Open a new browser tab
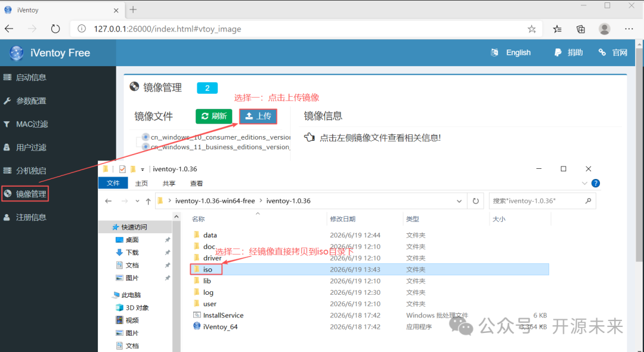 coord(133,10)
